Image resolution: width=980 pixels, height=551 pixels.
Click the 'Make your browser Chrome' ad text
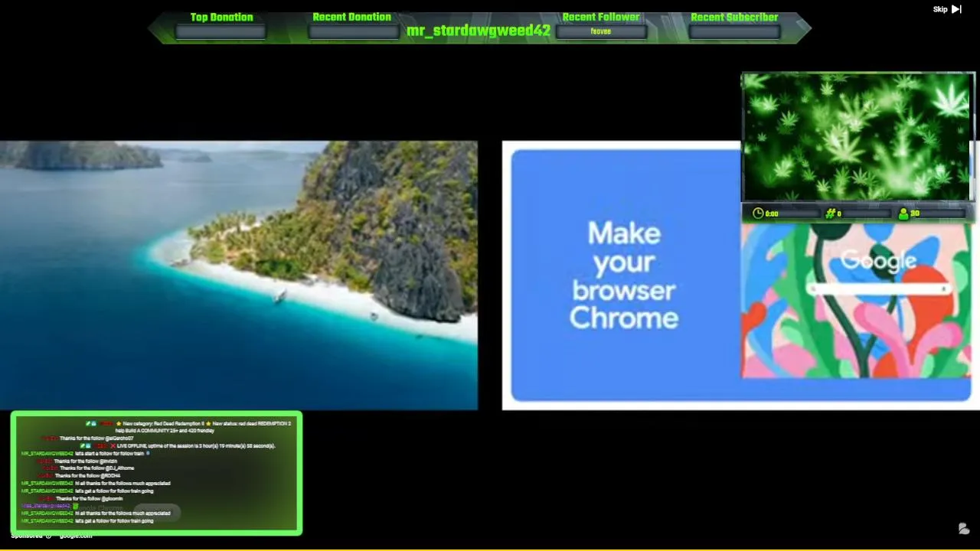coord(624,275)
